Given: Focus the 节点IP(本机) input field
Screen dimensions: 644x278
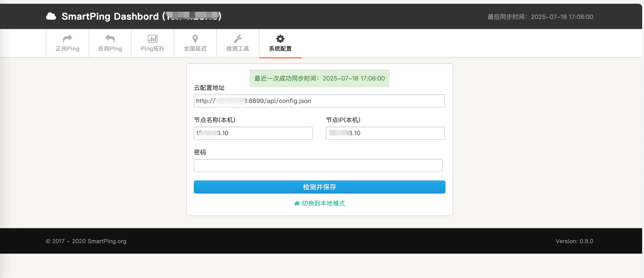Looking at the screenshot, I should [x=385, y=133].
